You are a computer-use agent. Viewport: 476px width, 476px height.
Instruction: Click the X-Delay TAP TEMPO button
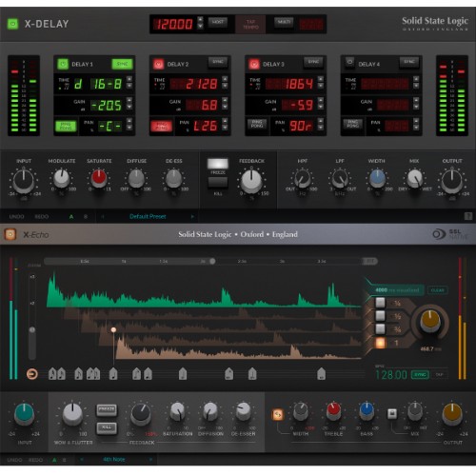250,24
